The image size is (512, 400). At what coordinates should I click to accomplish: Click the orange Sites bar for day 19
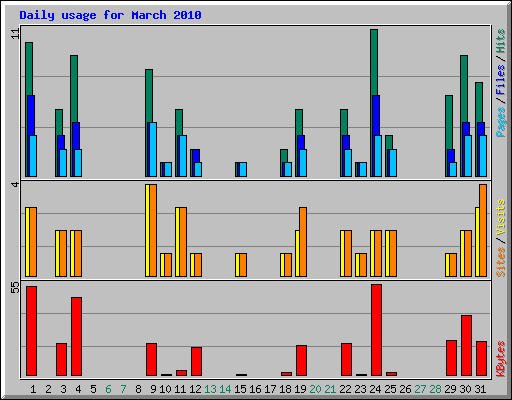pos(303,242)
